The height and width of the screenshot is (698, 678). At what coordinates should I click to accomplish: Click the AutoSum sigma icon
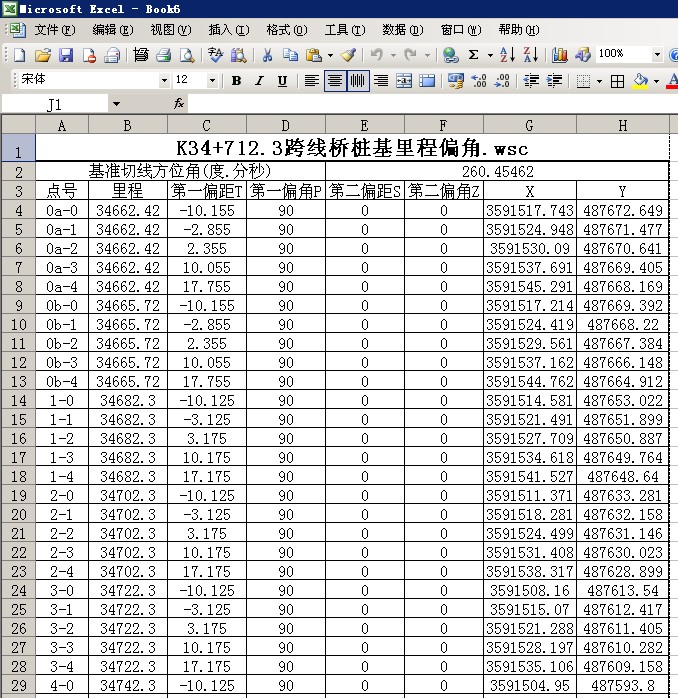[x=473, y=55]
